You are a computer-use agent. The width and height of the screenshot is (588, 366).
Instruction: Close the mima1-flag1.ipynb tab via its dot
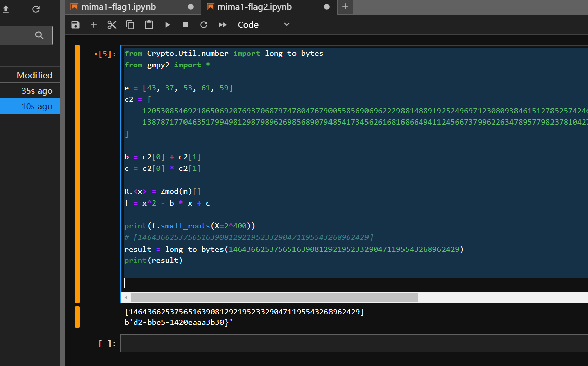(x=191, y=7)
